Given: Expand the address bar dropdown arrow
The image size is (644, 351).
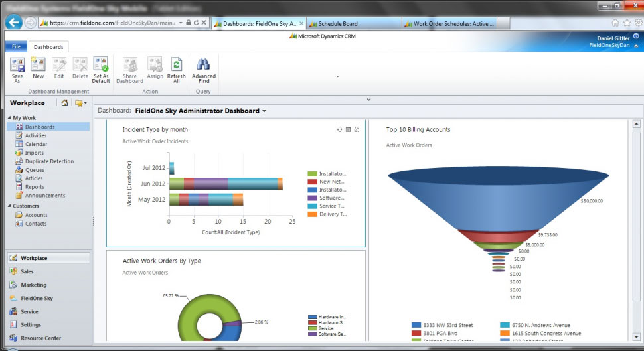Looking at the screenshot, I should (x=181, y=23).
